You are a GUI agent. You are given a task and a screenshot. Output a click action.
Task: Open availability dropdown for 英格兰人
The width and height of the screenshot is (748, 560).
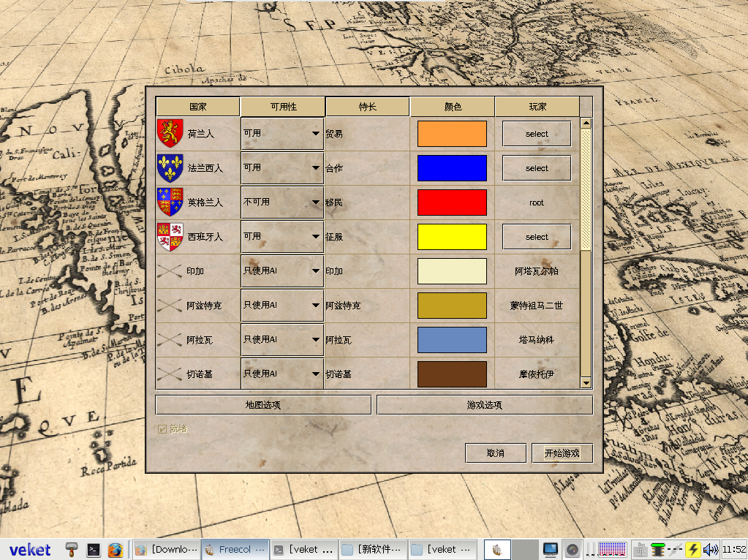coord(282,203)
